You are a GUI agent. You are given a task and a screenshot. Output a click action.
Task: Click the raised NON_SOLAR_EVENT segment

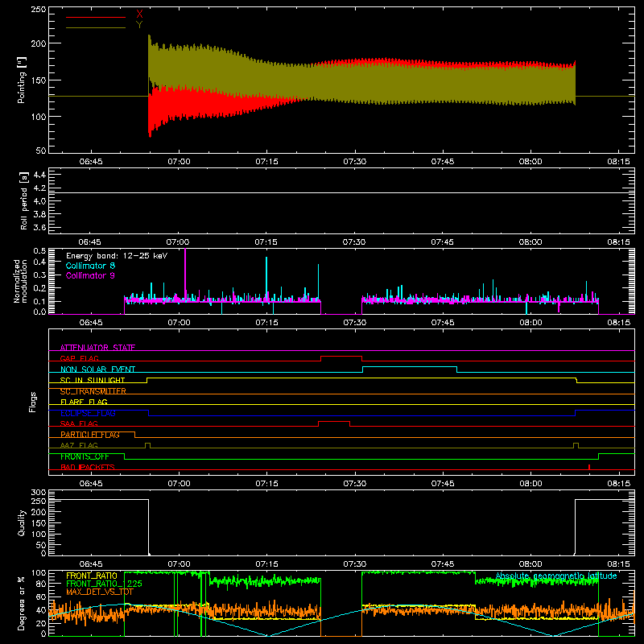point(410,367)
